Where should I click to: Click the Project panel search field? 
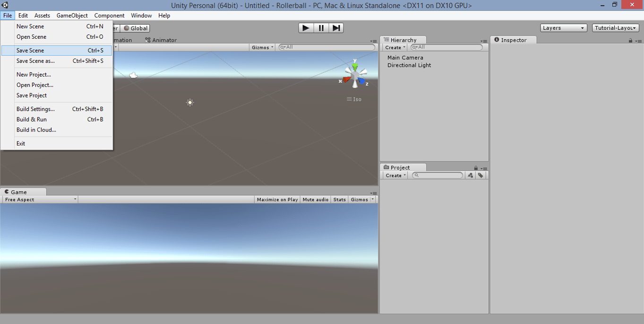point(438,175)
